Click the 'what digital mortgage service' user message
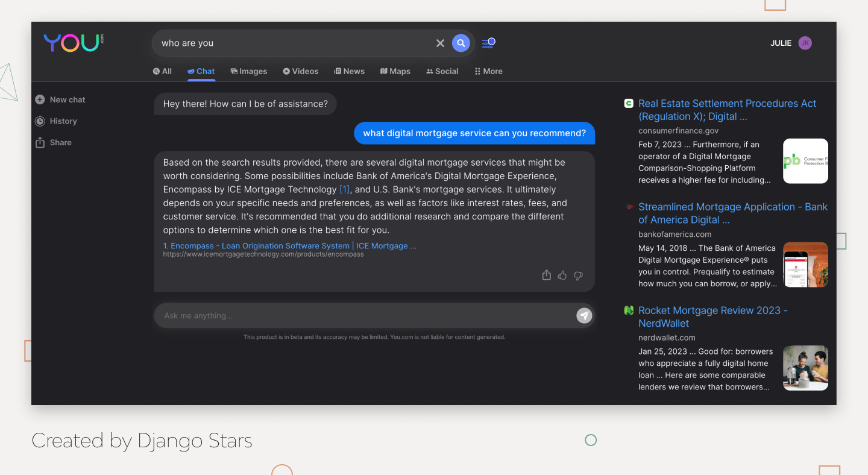The width and height of the screenshot is (868, 475). [x=474, y=133]
